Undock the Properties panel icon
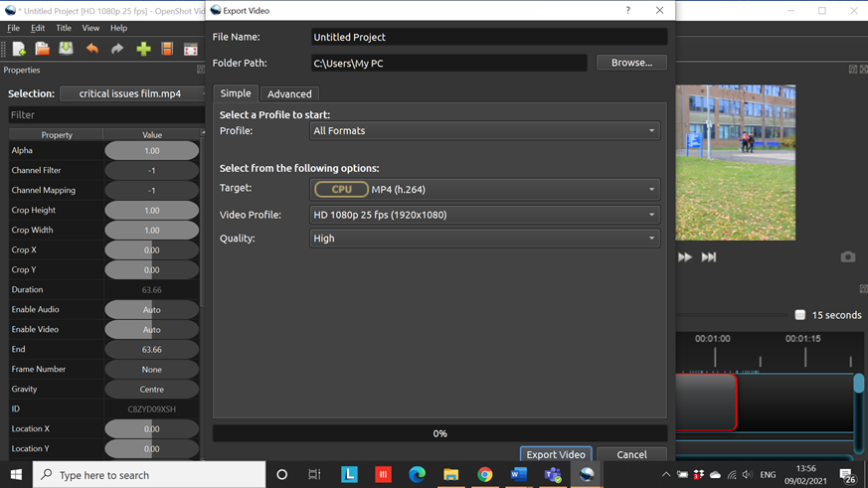The height and width of the screenshot is (488, 868). (x=201, y=70)
